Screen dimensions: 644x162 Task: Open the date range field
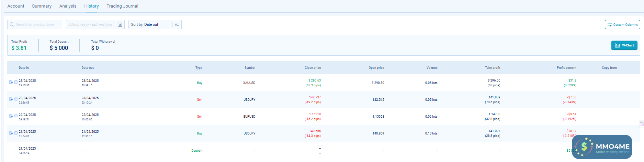point(91,25)
